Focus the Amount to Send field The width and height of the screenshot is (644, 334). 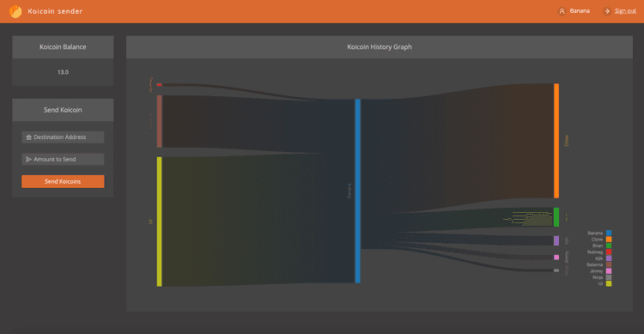pos(63,160)
